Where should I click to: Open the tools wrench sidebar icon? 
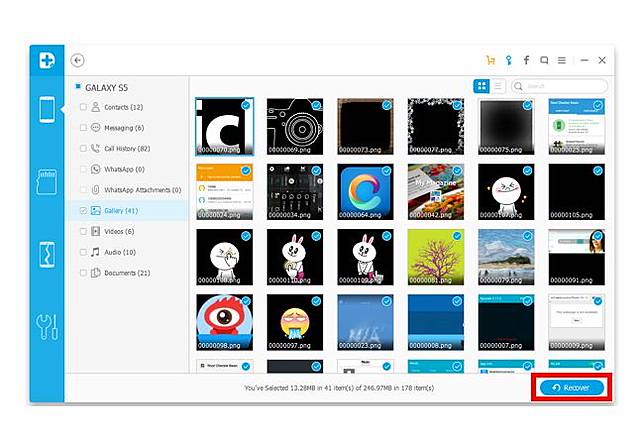click(47, 326)
